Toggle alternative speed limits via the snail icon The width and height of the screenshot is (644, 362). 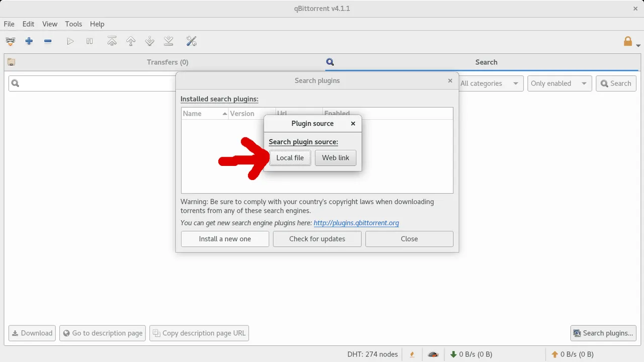point(433,354)
